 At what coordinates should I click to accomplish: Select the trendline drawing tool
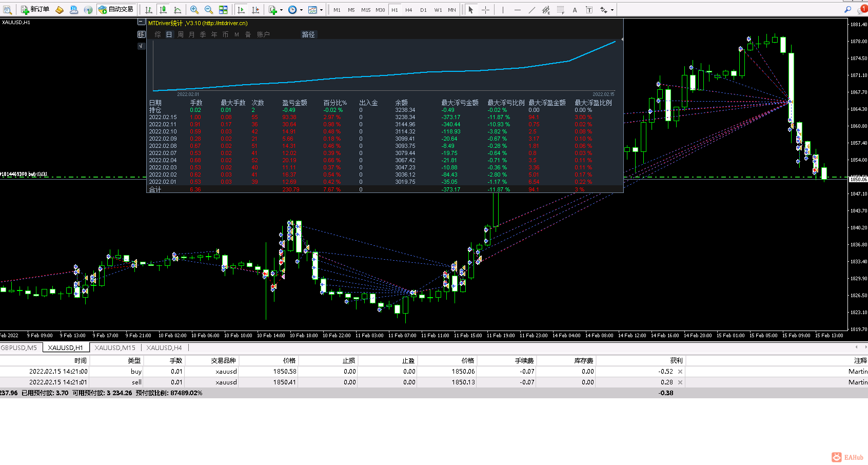(x=531, y=9)
